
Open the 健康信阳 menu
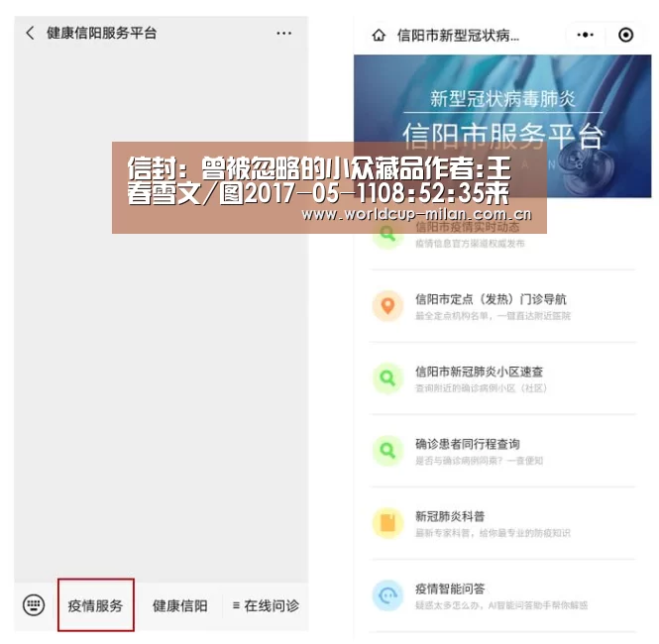coord(180,605)
